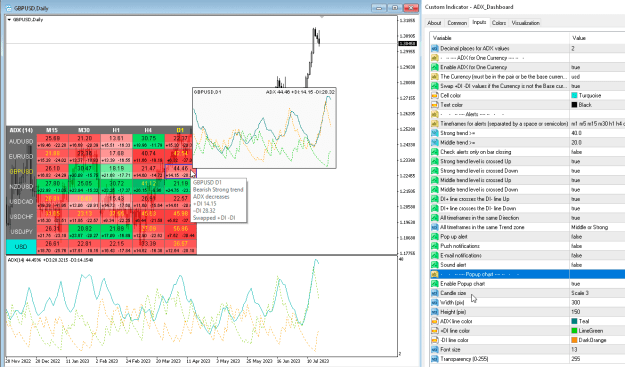Viewport: 625px width, 367px height.
Task: Select the highlighted Popup chart separator row
Action: pyautogui.click(x=527, y=274)
